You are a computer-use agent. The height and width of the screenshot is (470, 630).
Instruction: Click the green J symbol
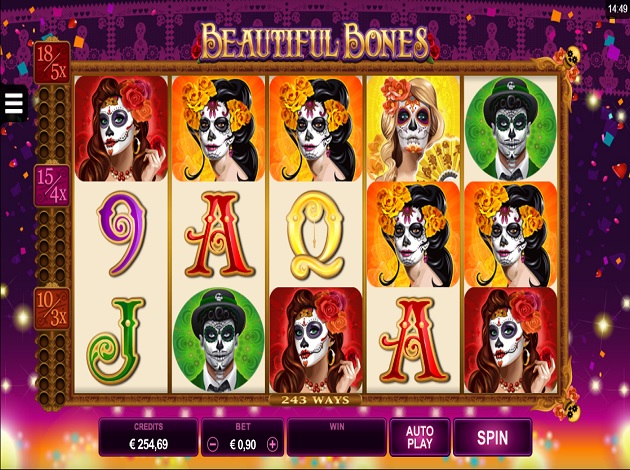pos(117,340)
